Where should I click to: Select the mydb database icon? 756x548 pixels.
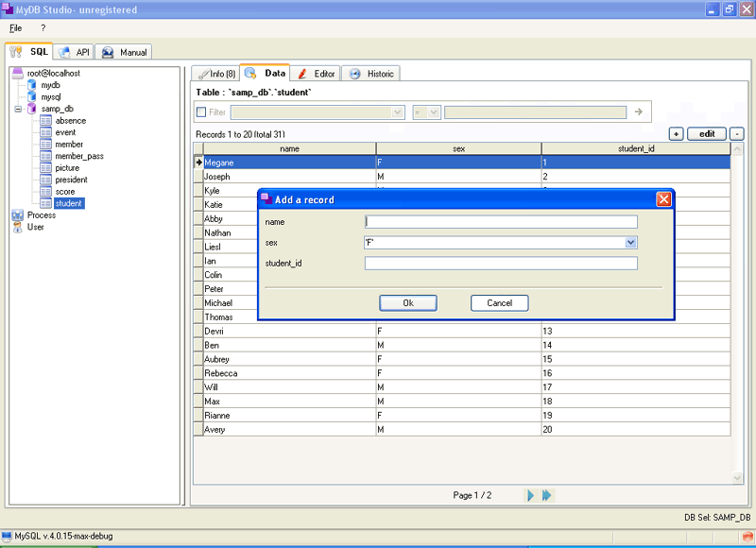(32, 85)
